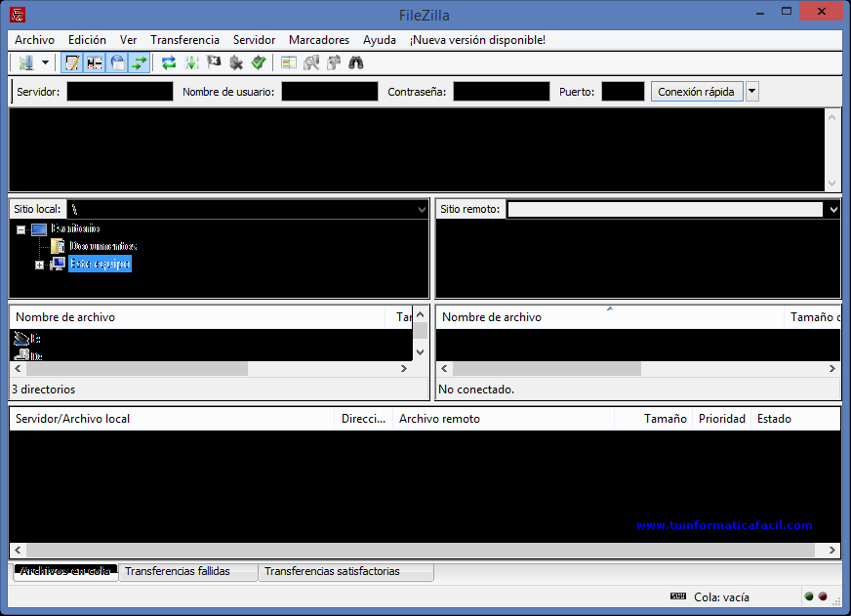The height and width of the screenshot is (616, 851).
Task: Click Estado queue column header
Action: pos(795,419)
